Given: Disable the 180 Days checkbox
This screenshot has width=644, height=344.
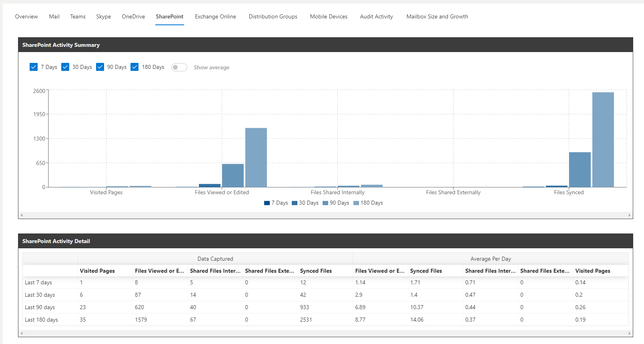Looking at the screenshot, I should coord(134,67).
